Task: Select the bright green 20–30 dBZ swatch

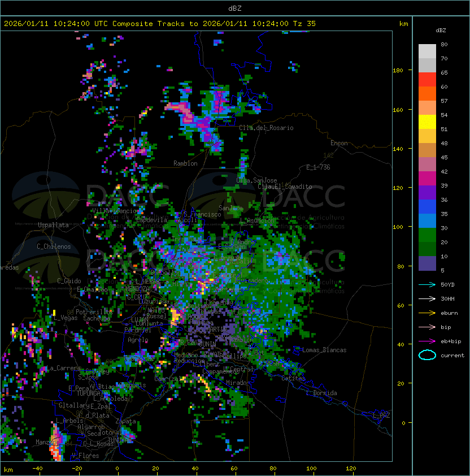Action: click(427, 235)
